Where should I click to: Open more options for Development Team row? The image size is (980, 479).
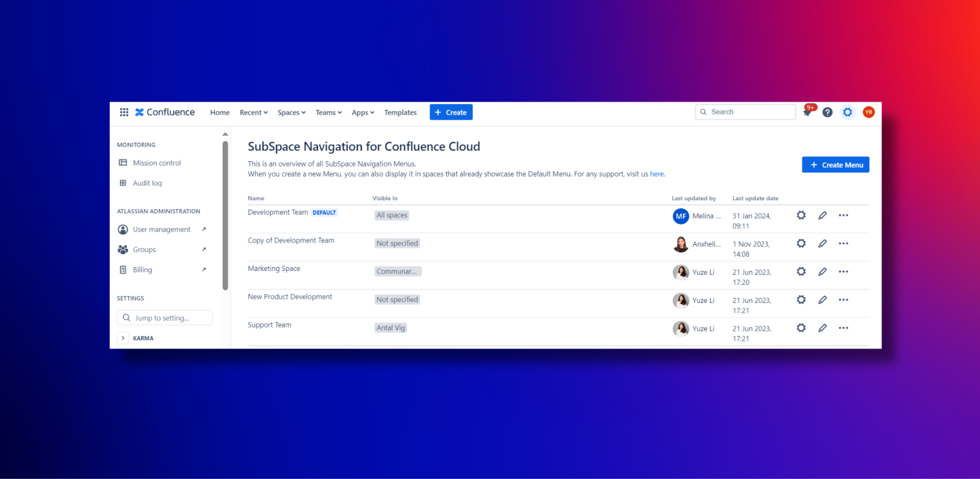point(844,216)
